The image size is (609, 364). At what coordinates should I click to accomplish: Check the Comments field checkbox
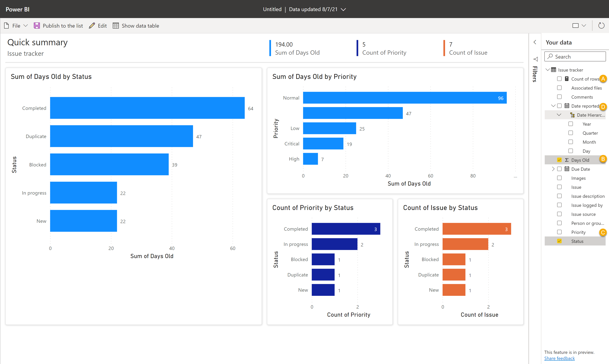pos(559,97)
